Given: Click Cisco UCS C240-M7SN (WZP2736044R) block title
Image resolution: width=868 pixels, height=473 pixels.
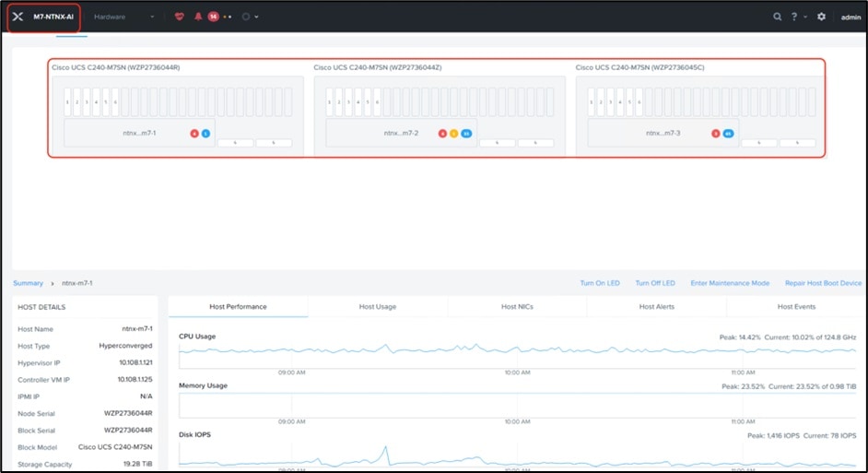Looking at the screenshot, I should click(116, 67).
